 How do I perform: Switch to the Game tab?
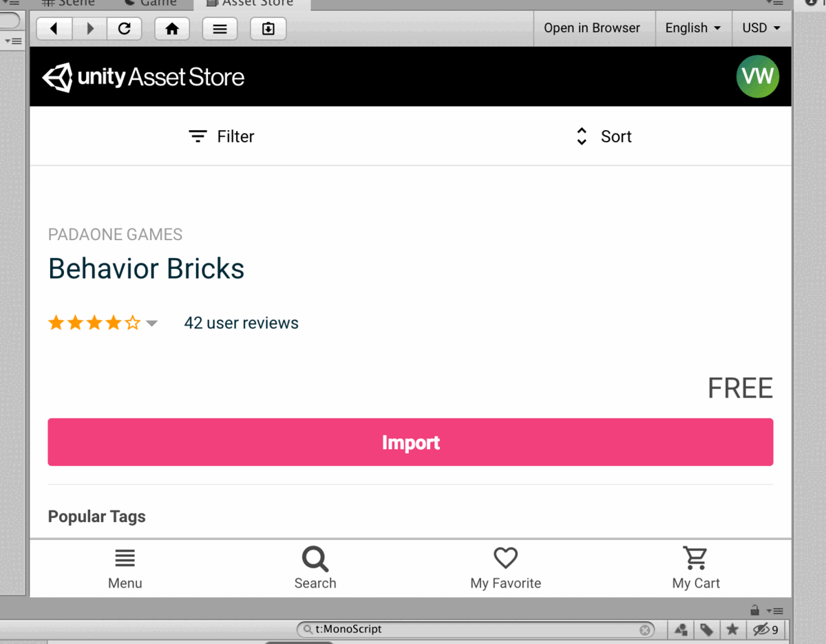pos(151,3)
